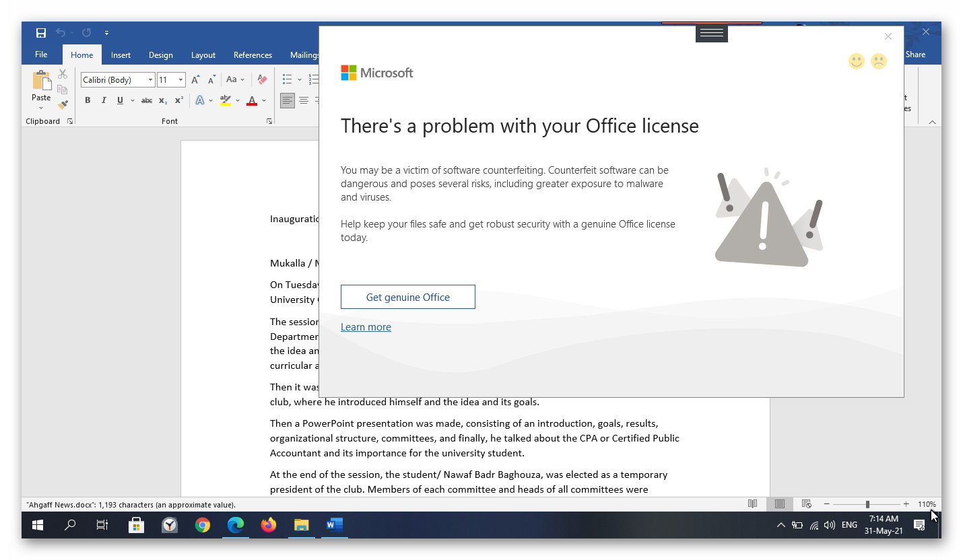
Task: Clear all formatting with eraser icon
Action: tap(262, 79)
